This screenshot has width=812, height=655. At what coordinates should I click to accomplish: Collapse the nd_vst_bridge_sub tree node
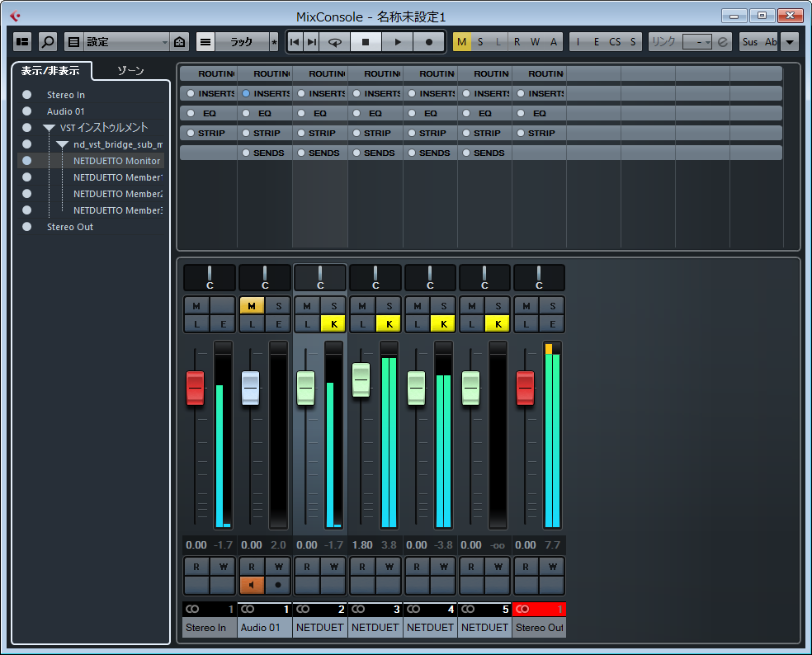pyautogui.click(x=62, y=144)
